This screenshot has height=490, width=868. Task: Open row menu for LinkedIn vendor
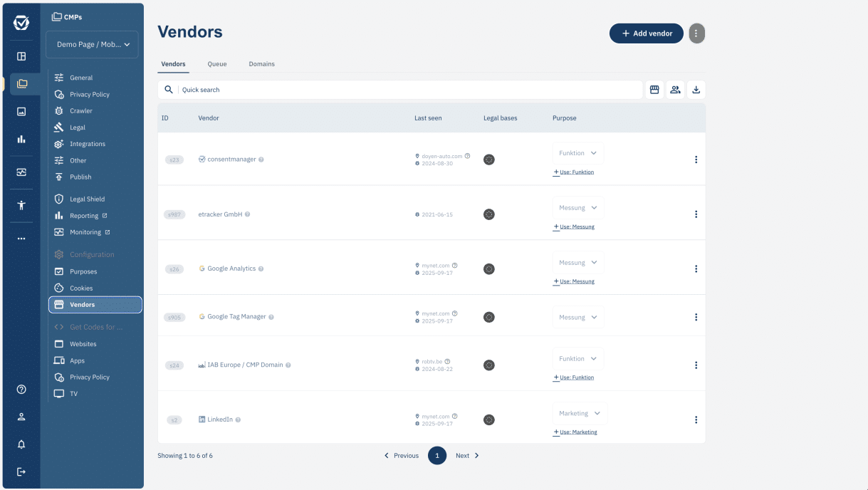point(696,420)
